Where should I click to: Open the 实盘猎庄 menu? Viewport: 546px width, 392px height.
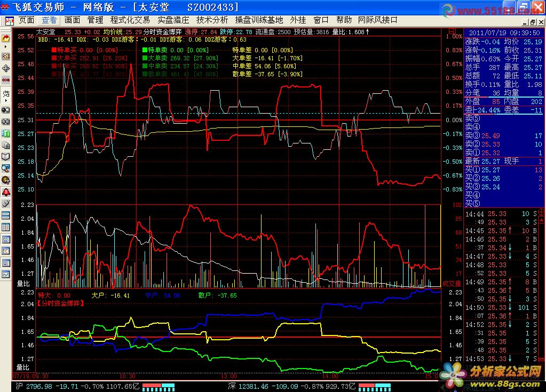tap(173, 20)
